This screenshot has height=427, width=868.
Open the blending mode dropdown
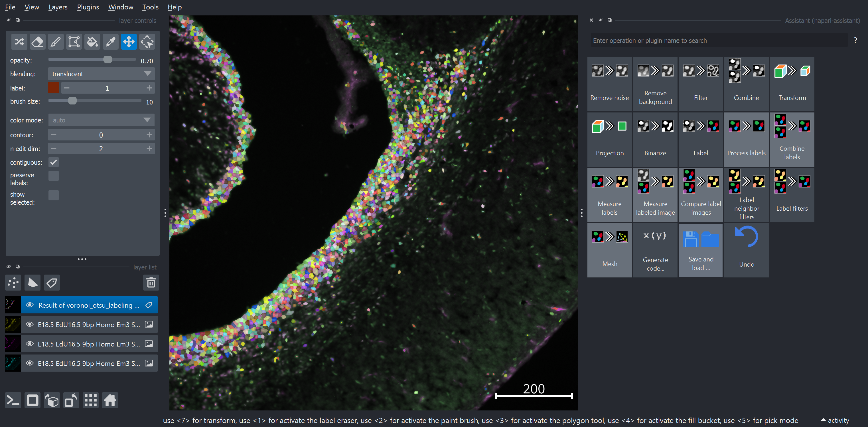(101, 74)
